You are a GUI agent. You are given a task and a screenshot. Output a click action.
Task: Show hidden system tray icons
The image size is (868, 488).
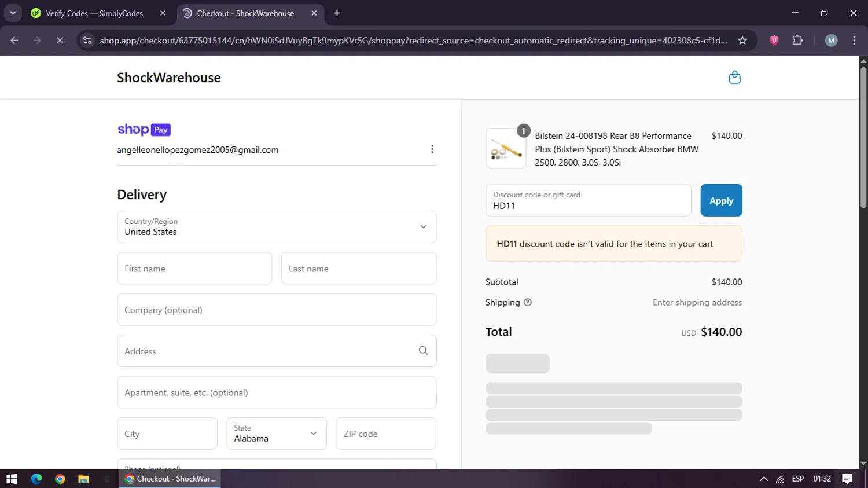click(x=764, y=479)
